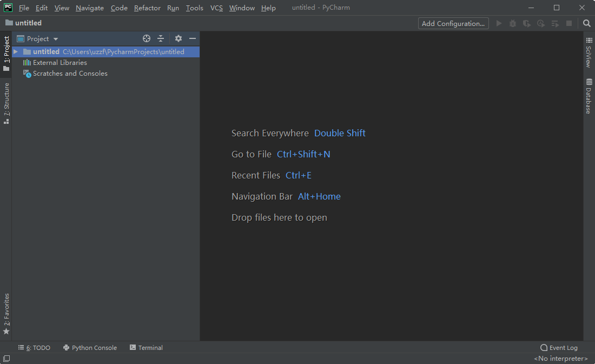
Task: Click the External Libraries bars icon
Action: (x=27, y=63)
